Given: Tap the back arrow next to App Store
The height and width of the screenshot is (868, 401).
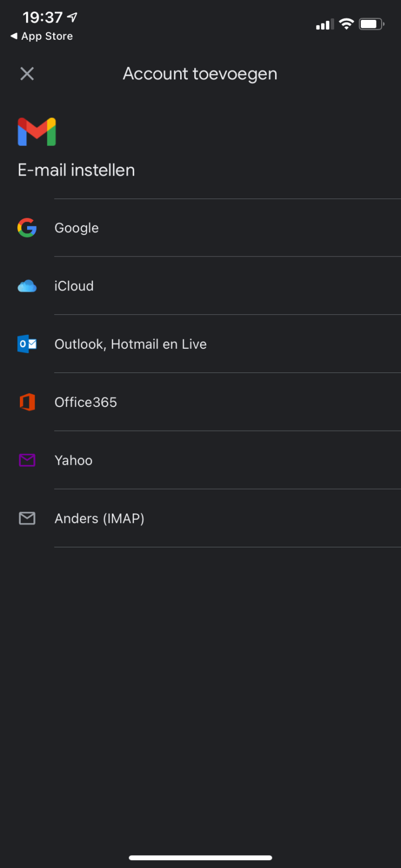Looking at the screenshot, I should pyautogui.click(x=14, y=36).
